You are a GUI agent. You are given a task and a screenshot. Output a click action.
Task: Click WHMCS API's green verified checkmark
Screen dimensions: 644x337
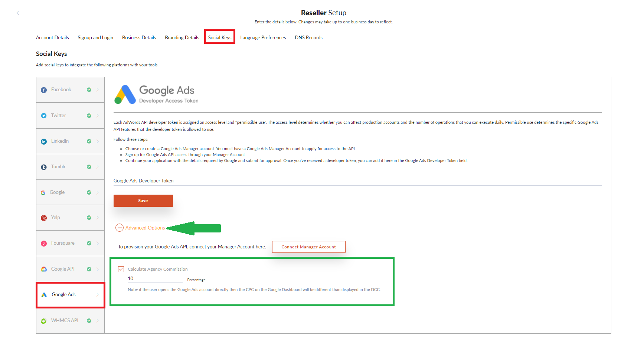pyautogui.click(x=89, y=321)
